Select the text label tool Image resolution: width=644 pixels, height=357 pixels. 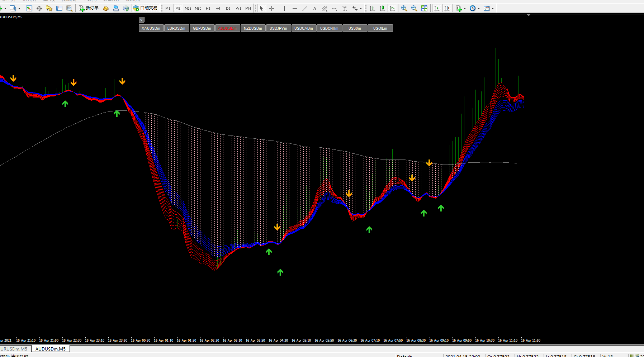click(x=345, y=8)
